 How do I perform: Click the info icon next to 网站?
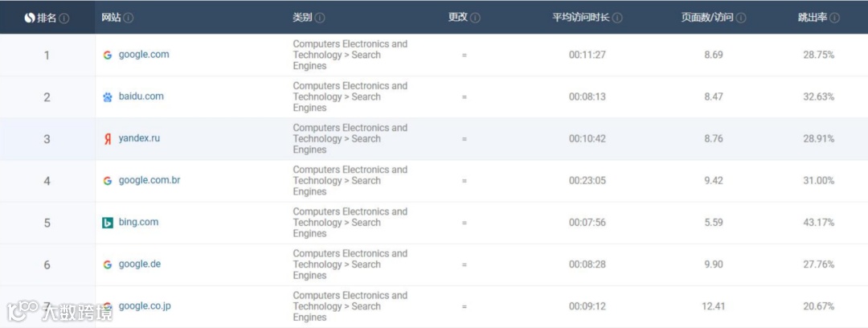129,18
